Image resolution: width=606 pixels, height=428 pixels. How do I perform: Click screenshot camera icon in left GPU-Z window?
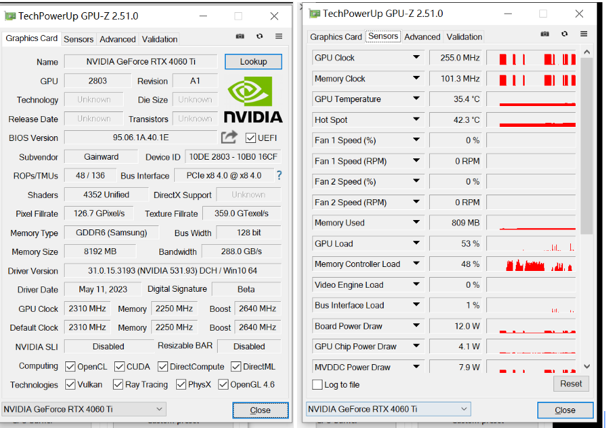[x=240, y=36]
